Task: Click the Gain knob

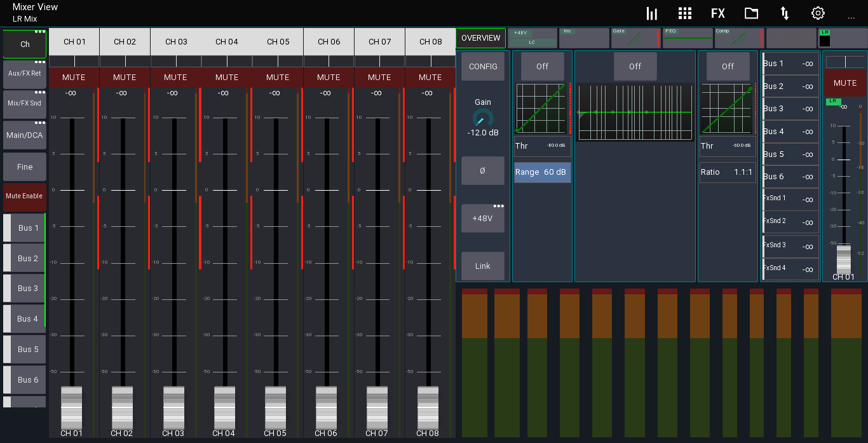Action: [x=482, y=118]
